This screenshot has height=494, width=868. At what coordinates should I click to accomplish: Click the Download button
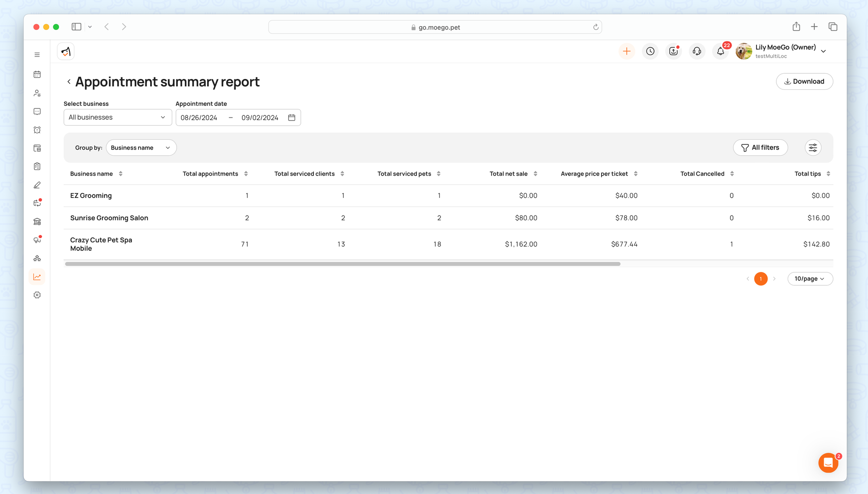coord(804,82)
